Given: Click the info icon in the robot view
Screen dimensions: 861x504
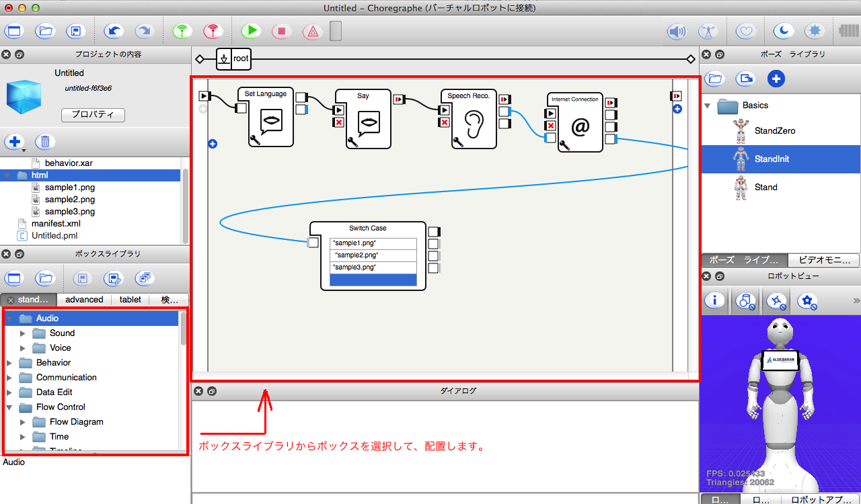Looking at the screenshot, I should [715, 301].
